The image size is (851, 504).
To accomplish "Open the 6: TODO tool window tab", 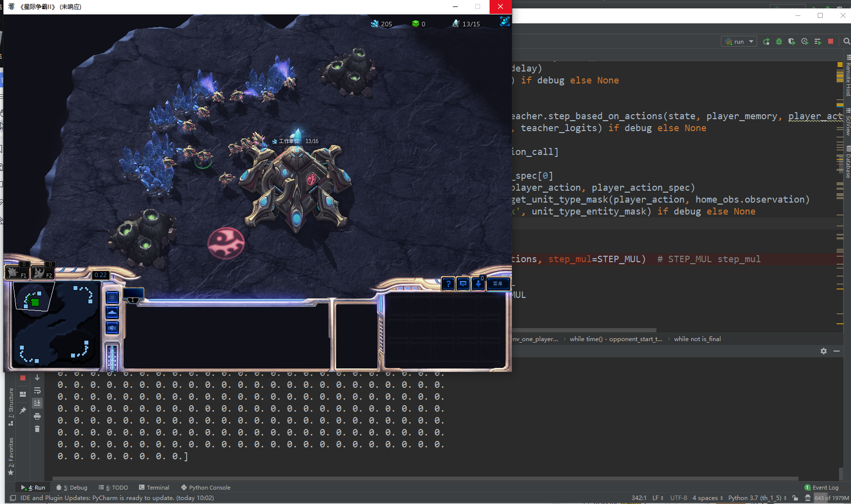I will pos(113,487).
